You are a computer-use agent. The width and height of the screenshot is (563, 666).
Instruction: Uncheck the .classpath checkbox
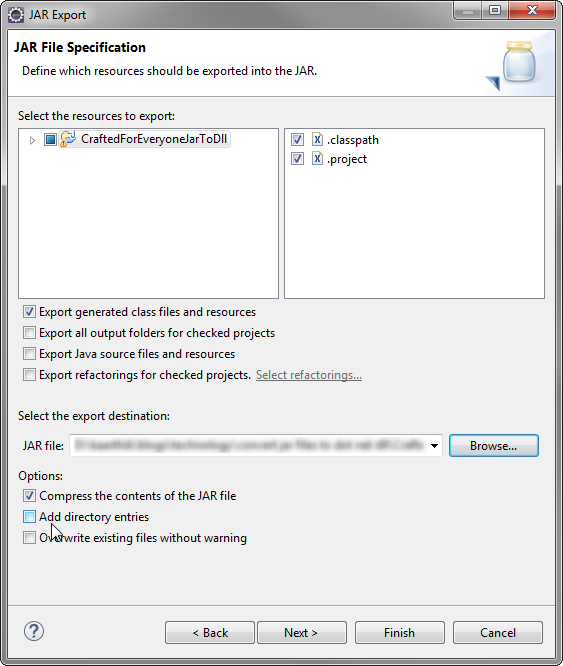[x=297, y=139]
